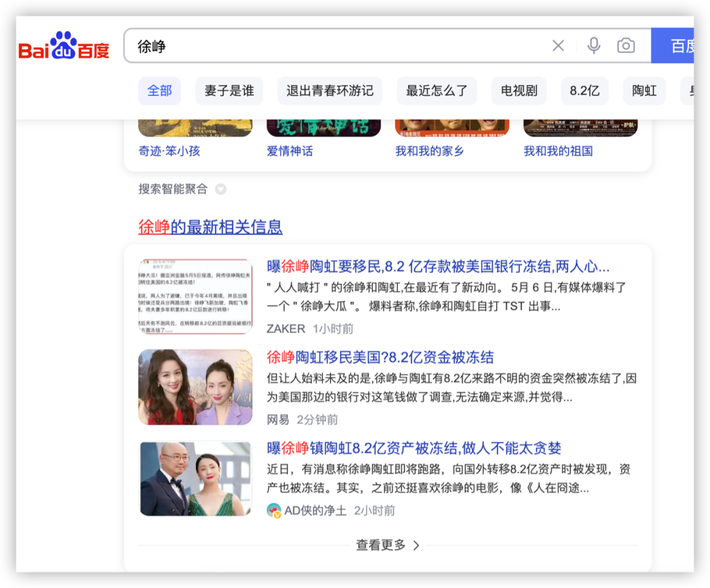
Task: Click the 2分钟前 timestamp
Action: coord(318,420)
